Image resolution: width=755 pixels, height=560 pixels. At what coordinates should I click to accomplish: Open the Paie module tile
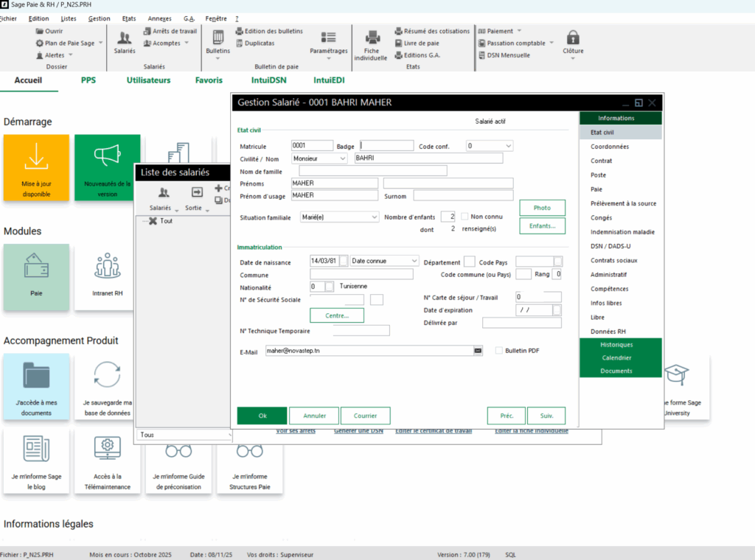[36, 277]
